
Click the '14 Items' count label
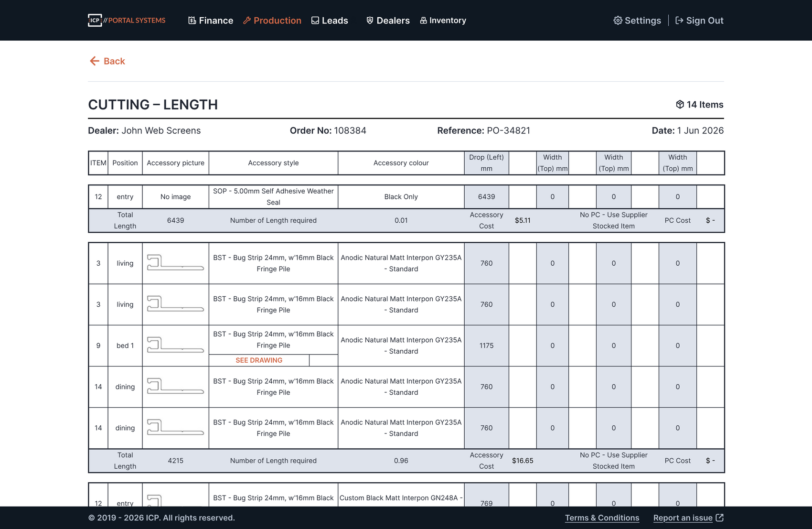click(705, 105)
